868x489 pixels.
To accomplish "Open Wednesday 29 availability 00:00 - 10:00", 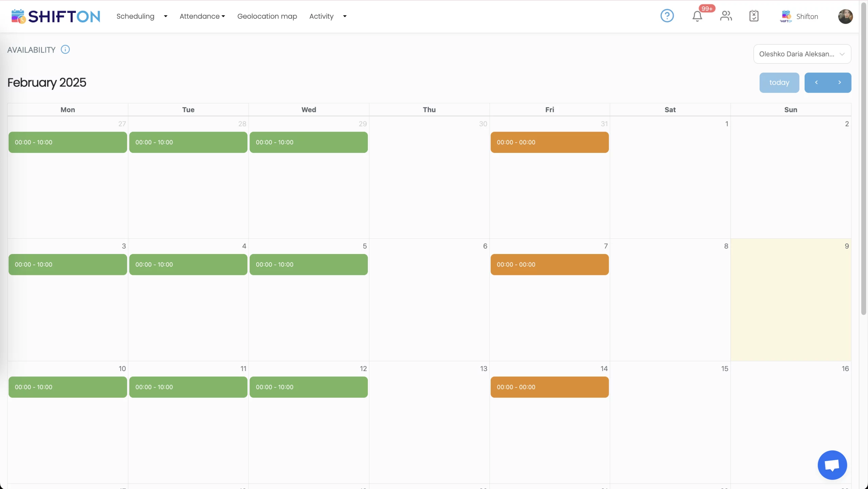I will [309, 142].
